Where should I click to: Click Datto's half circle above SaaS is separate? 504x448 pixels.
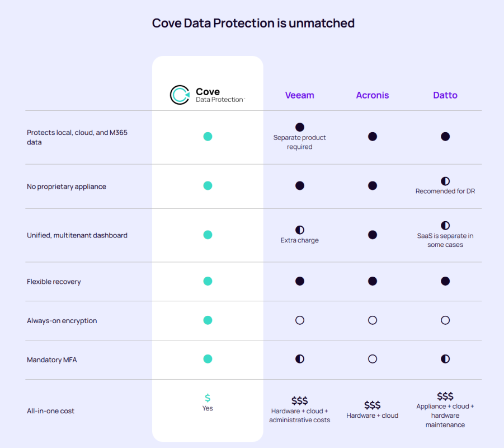(445, 226)
